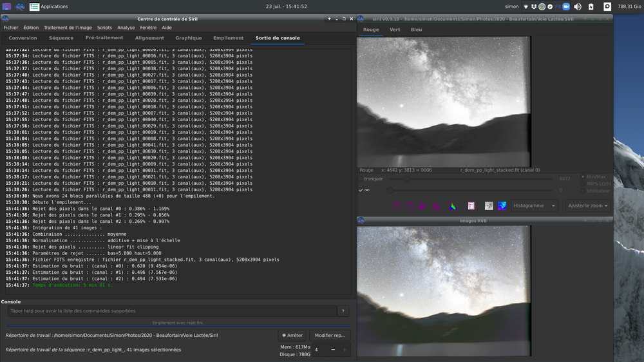Toggle the false color rendering icon
Screen dimensions: 644x362
pyautogui.click(x=502, y=206)
